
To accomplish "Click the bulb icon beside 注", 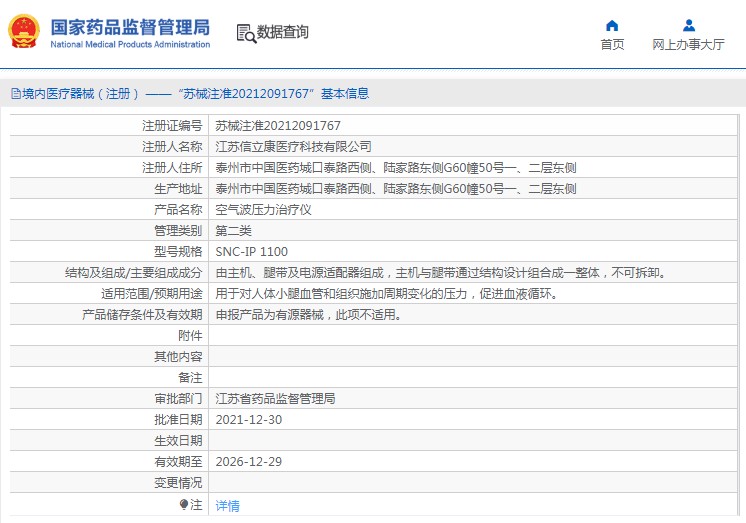I will tap(184, 504).
